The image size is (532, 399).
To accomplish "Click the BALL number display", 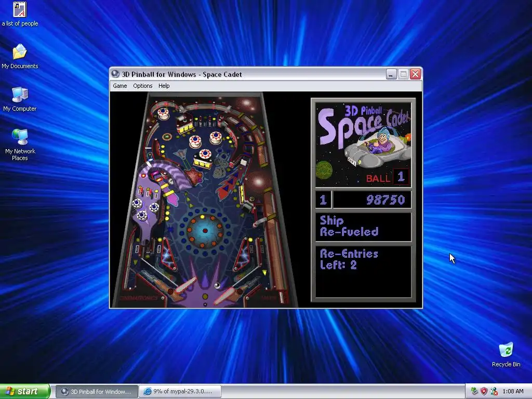I will (x=401, y=177).
